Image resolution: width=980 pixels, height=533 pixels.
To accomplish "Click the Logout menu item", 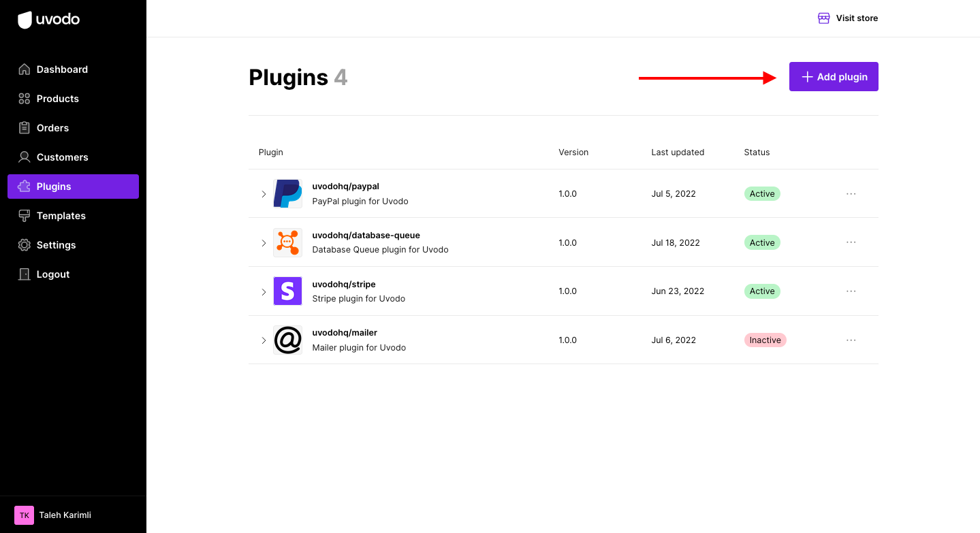I will coord(73,274).
